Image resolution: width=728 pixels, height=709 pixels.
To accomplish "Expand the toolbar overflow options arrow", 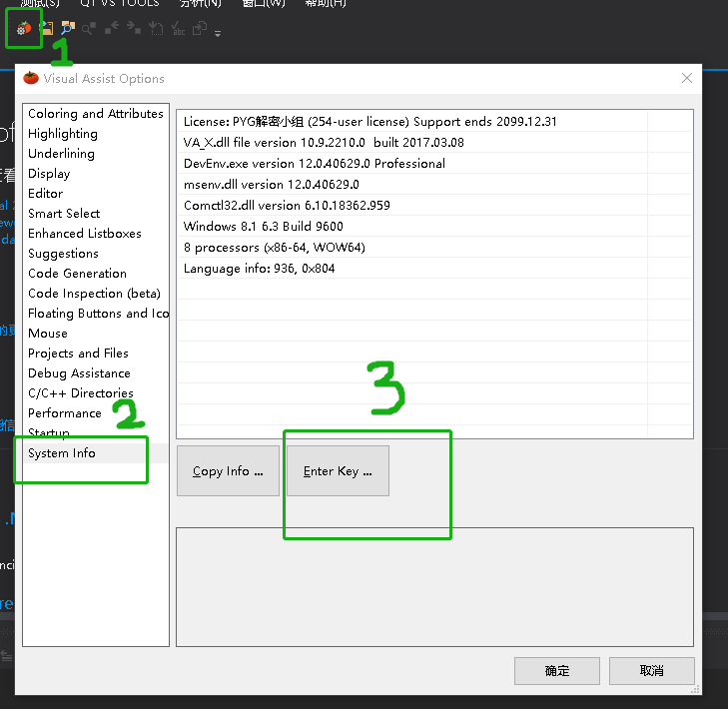I will 218,33.
